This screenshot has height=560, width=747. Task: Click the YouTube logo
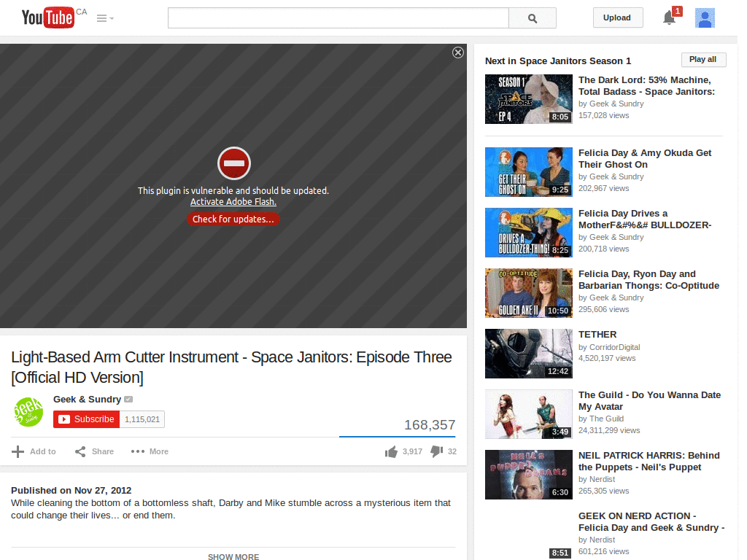click(x=48, y=17)
